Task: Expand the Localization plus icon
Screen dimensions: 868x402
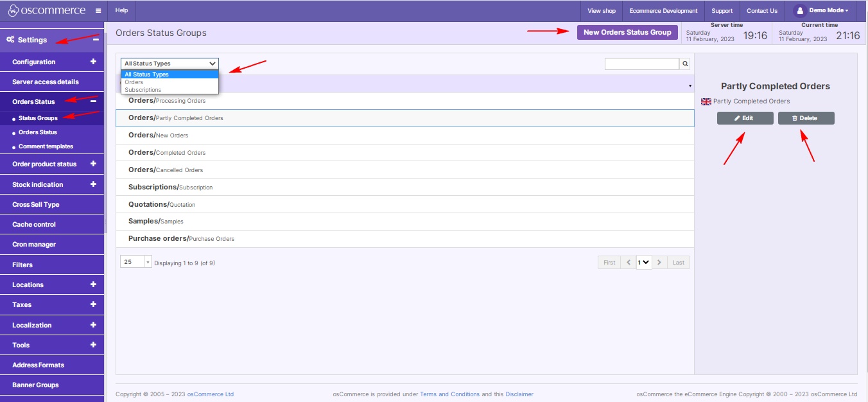Action: [x=93, y=325]
